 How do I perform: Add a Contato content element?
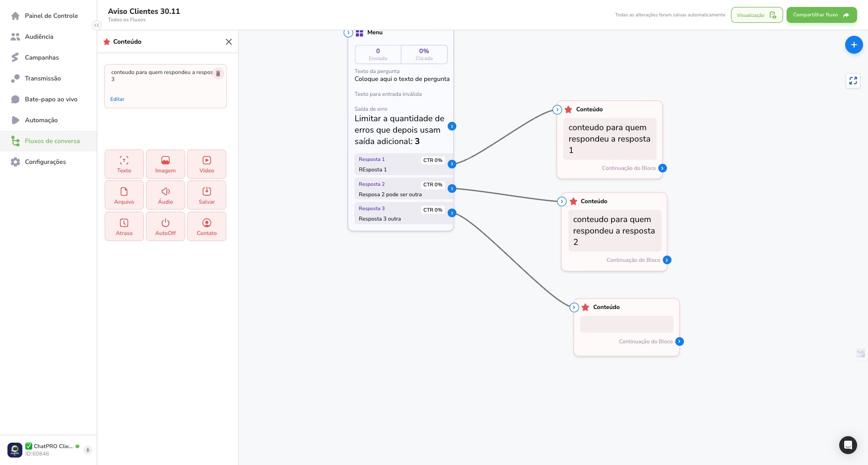pos(206,227)
